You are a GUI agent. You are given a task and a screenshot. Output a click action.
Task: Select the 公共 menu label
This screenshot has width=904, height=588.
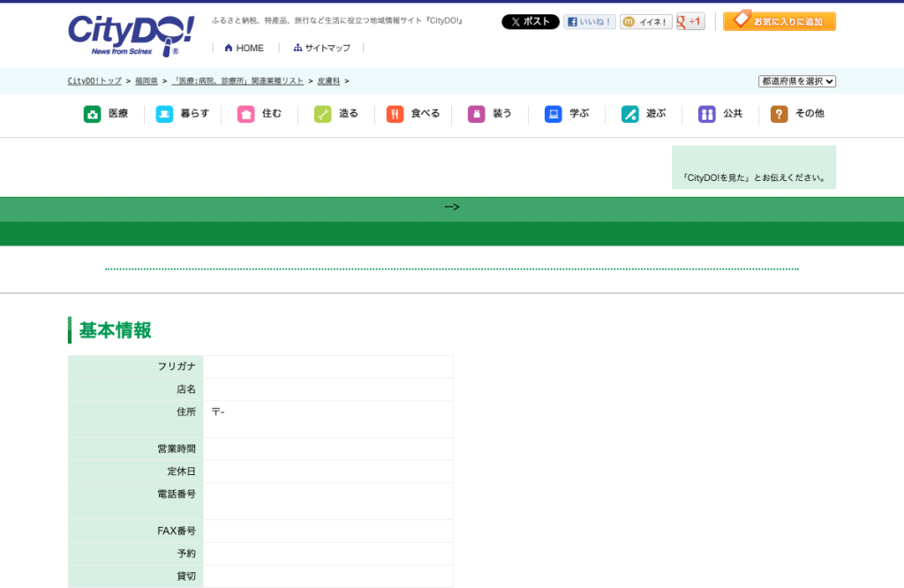click(733, 114)
